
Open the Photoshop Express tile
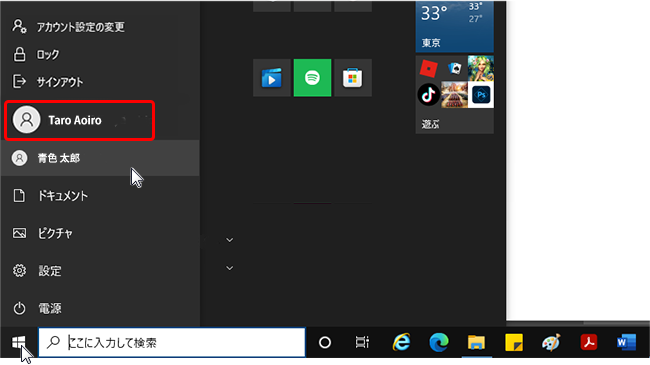481,95
